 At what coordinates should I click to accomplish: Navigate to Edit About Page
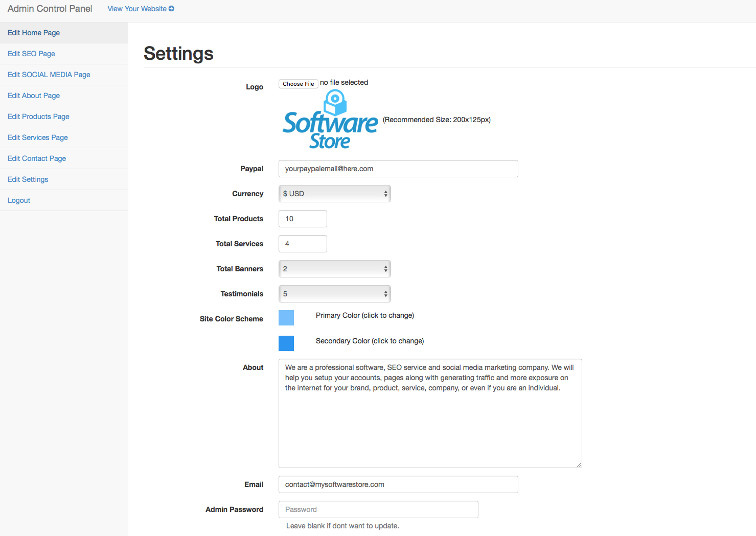[64, 96]
